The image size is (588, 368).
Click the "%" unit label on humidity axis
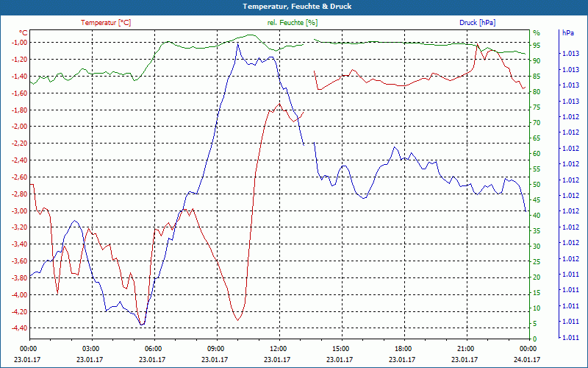click(x=537, y=33)
